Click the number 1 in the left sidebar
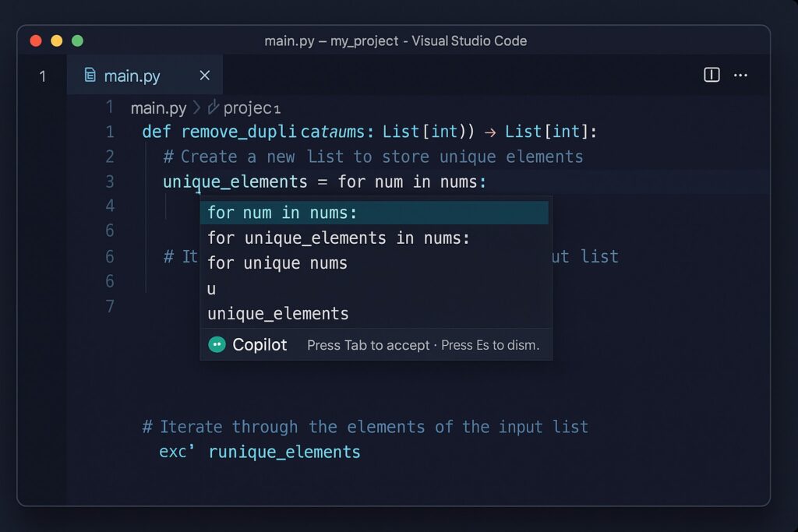Screen dimensions: 798x532 tap(42, 76)
